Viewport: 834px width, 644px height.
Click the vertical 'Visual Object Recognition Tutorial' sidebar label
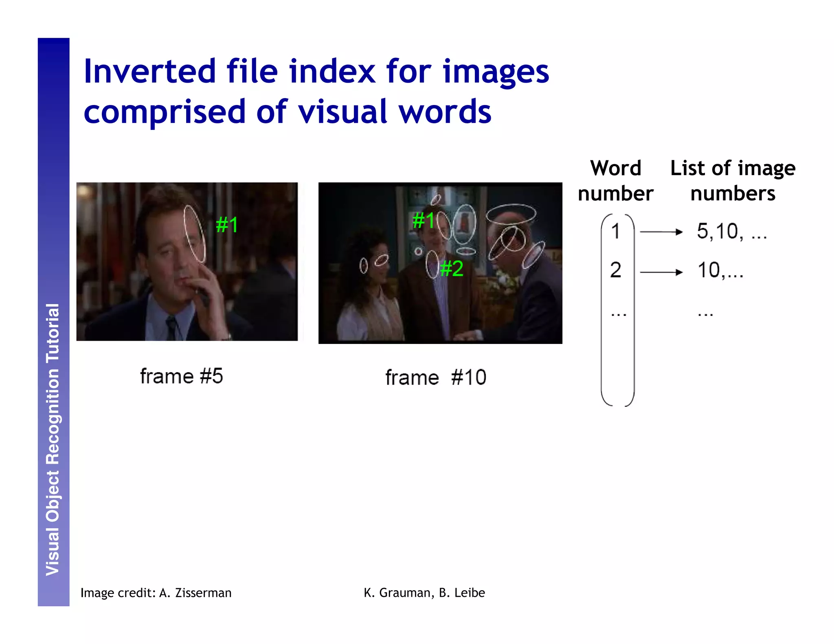pyautogui.click(x=53, y=440)
